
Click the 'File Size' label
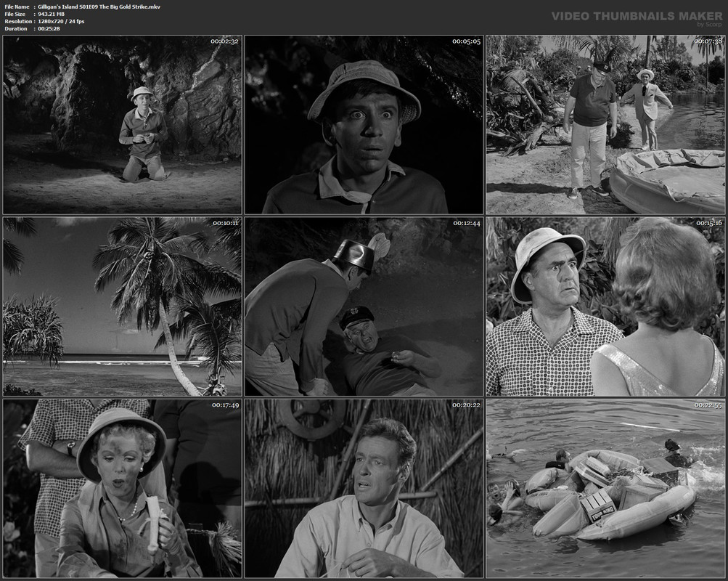[x=15, y=15]
